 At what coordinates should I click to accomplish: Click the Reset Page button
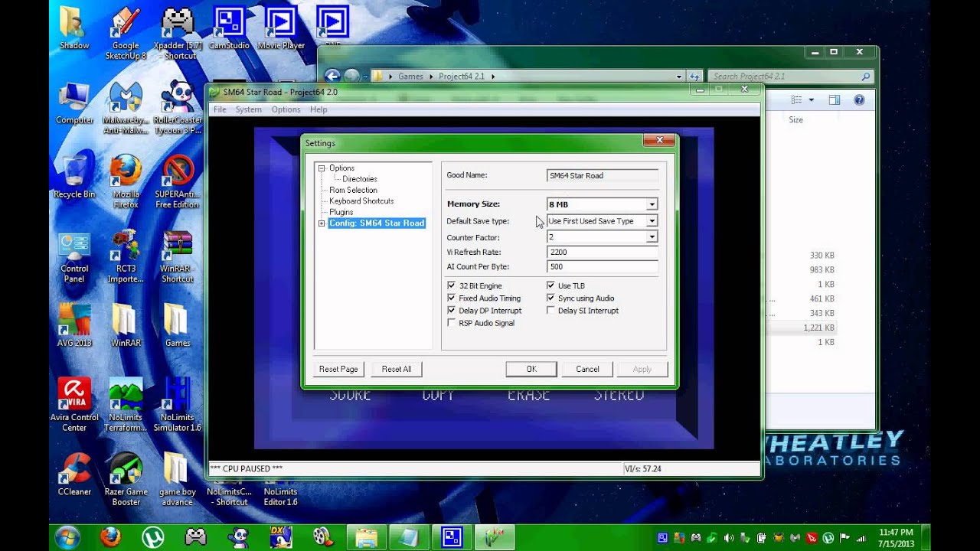point(338,369)
